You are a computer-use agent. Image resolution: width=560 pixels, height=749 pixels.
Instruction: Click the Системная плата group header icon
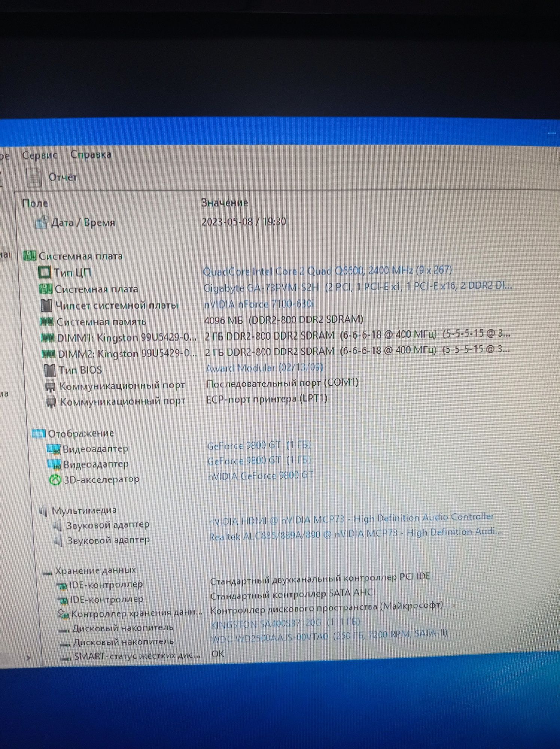30,256
